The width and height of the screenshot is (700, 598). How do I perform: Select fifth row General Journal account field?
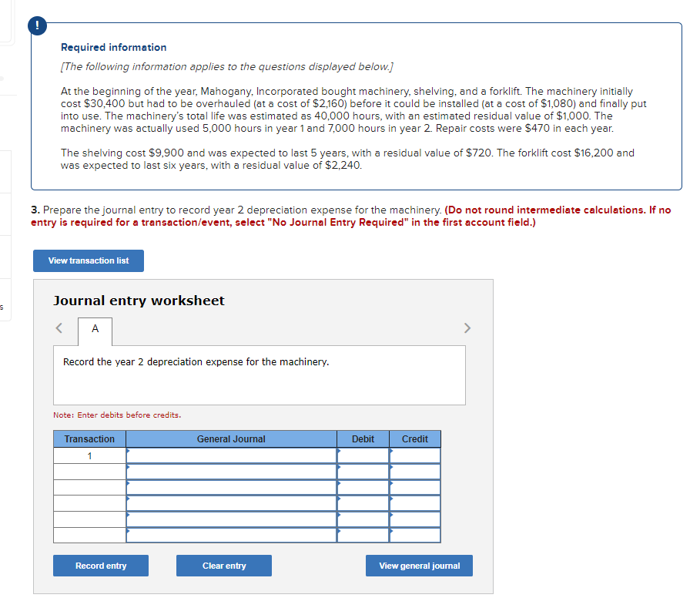point(231,519)
